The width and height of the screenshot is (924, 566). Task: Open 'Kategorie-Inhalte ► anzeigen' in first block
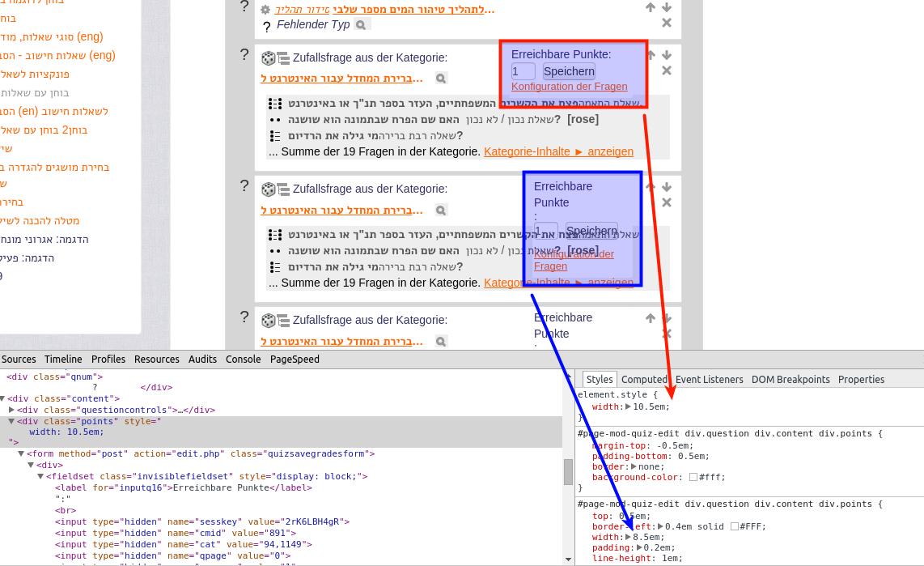[558, 151]
